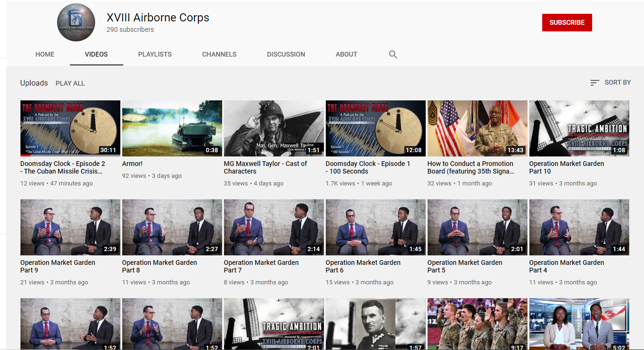Play the MG Maxwell Taylor video thumbnail

[x=274, y=128]
